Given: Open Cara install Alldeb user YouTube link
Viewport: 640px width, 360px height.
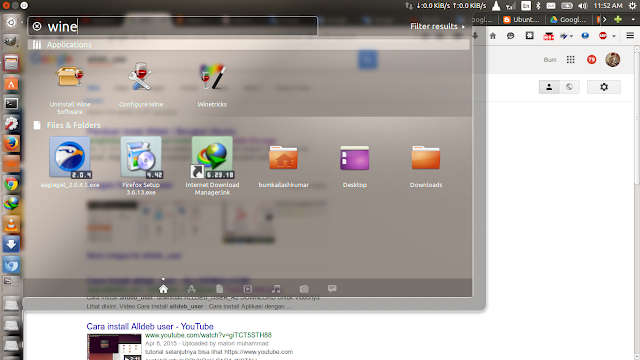Looking at the screenshot, I should 150,327.
